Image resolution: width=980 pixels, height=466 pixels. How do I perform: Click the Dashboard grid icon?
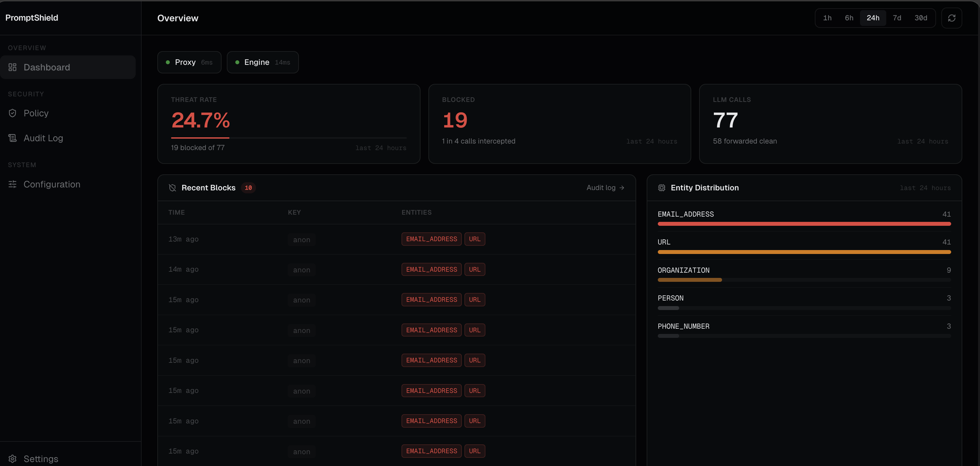12,67
